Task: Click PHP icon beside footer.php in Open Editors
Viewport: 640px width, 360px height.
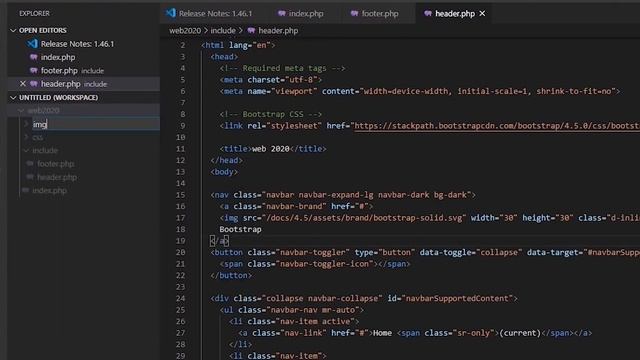Action: tap(34, 71)
